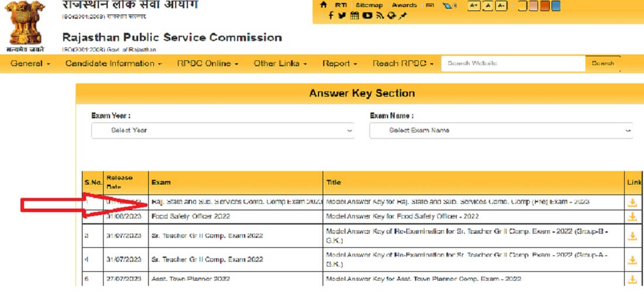Download Food Safety Officer 2022 answer key
Screen dimensions: 644x307
pyautogui.click(x=632, y=217)
